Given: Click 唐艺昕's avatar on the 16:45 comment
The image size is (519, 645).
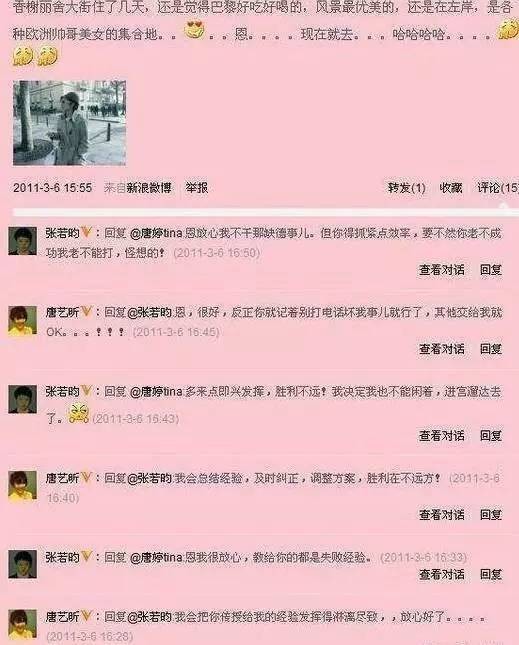Looking at the screenshot, I should click(x=23, y=320).
